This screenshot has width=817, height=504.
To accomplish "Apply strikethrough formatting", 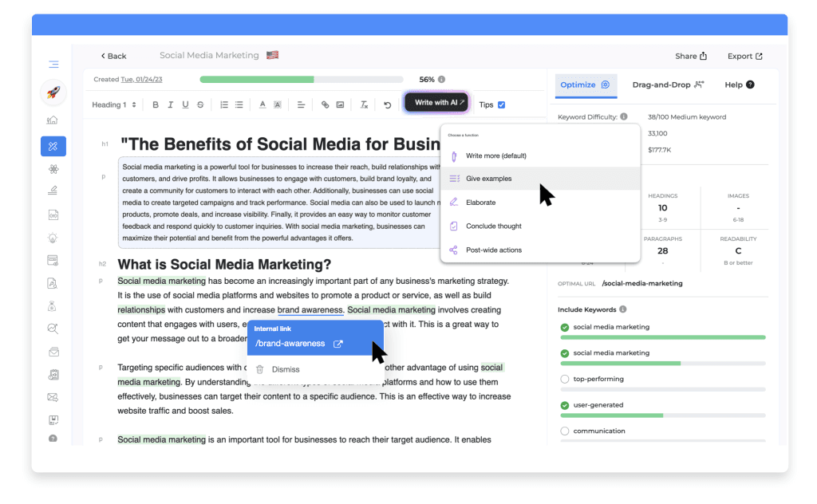I will point(200,104).
